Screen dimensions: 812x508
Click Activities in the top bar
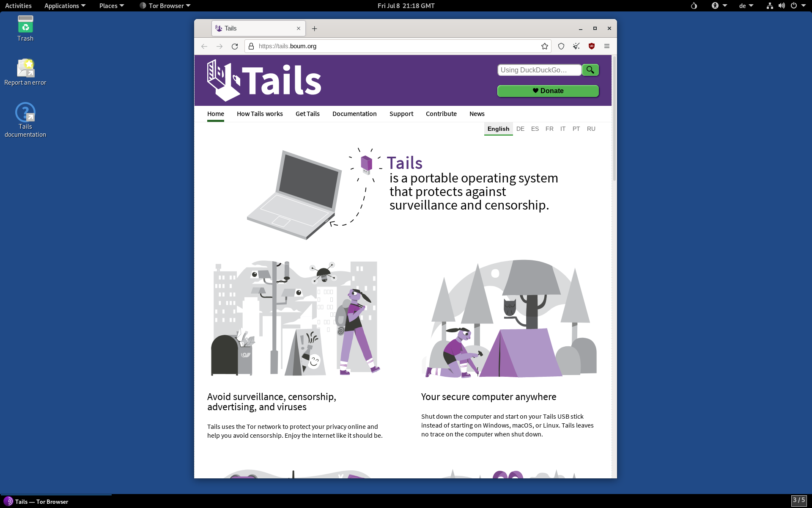point(18,6)
